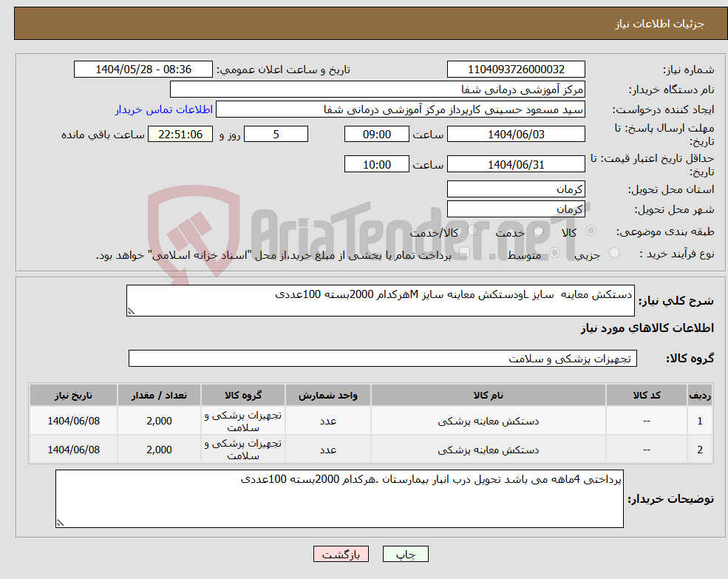Click the بازگشت return button

click(341, 553)
